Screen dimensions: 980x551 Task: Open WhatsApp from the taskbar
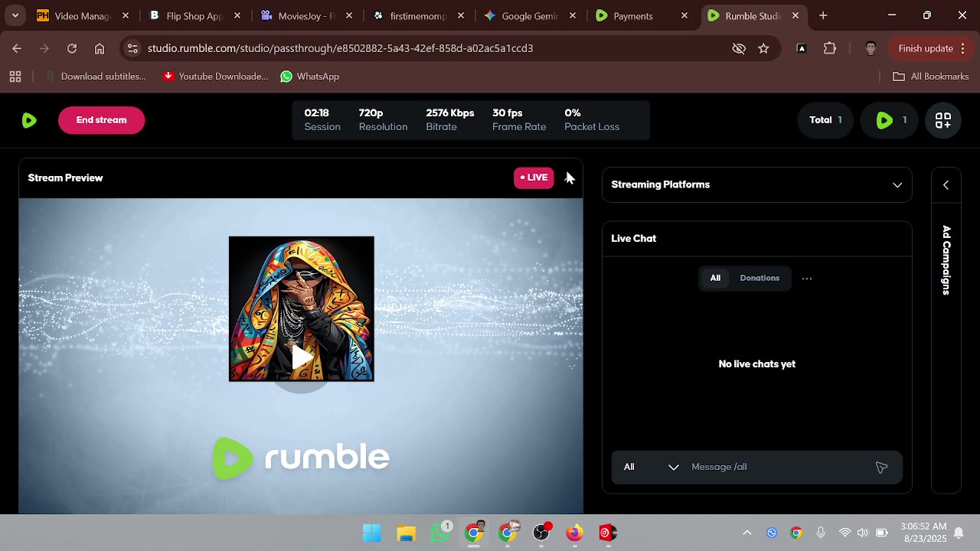click(440, 533)
